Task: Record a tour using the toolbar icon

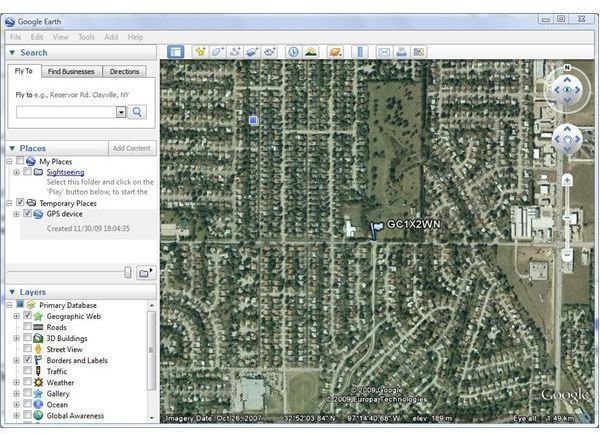Action: 269,52
